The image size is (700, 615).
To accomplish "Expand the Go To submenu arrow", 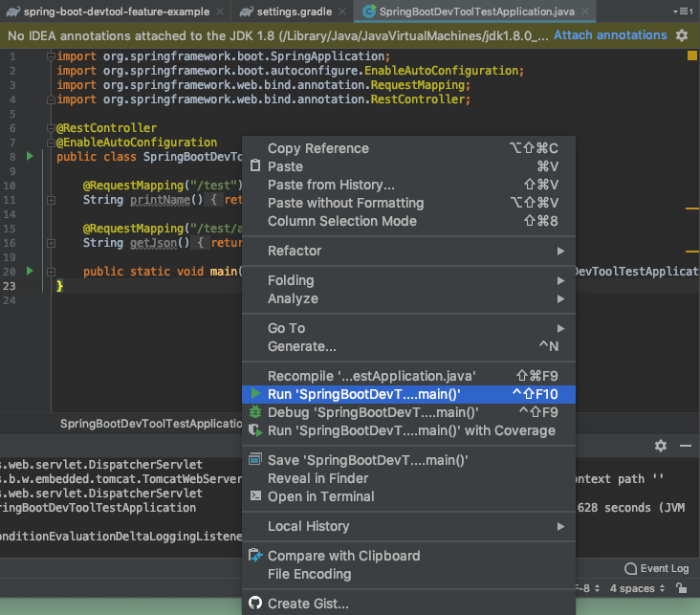I will tap(560, 328).
